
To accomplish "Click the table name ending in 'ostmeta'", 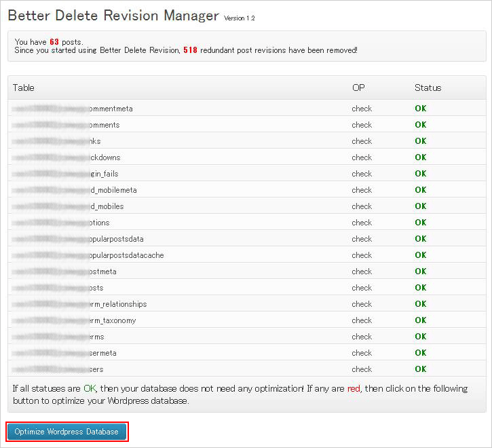I will click(x=64, y=272).
